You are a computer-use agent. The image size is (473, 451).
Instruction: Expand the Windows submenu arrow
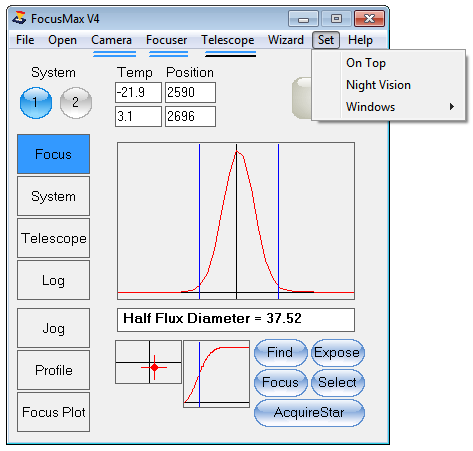click(x=451, y=107)
